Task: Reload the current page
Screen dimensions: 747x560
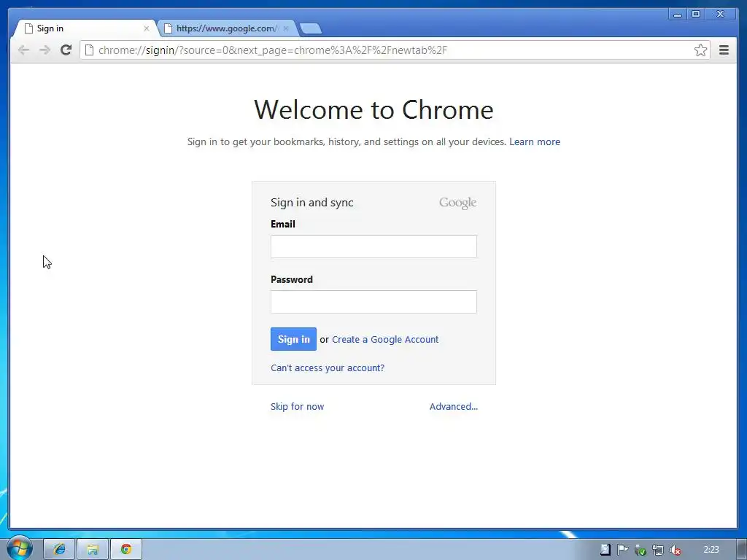Action: click(66, 50)
